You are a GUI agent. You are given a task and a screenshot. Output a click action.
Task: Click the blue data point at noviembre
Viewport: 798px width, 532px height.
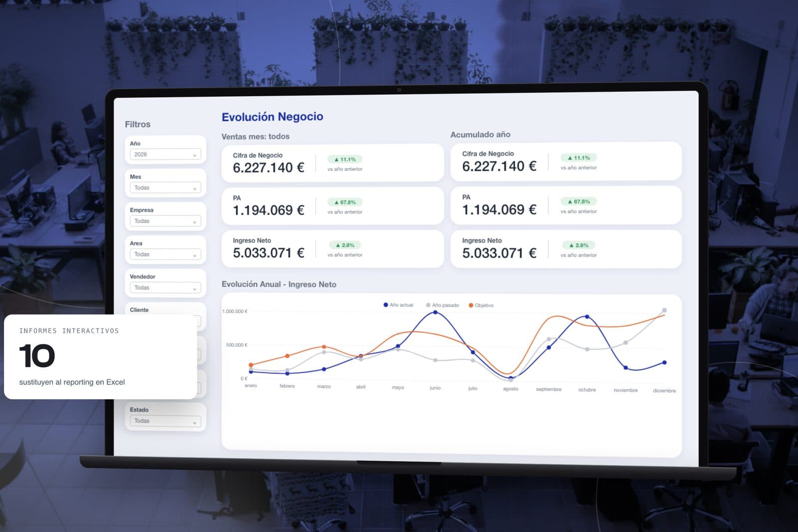(626, 368)
